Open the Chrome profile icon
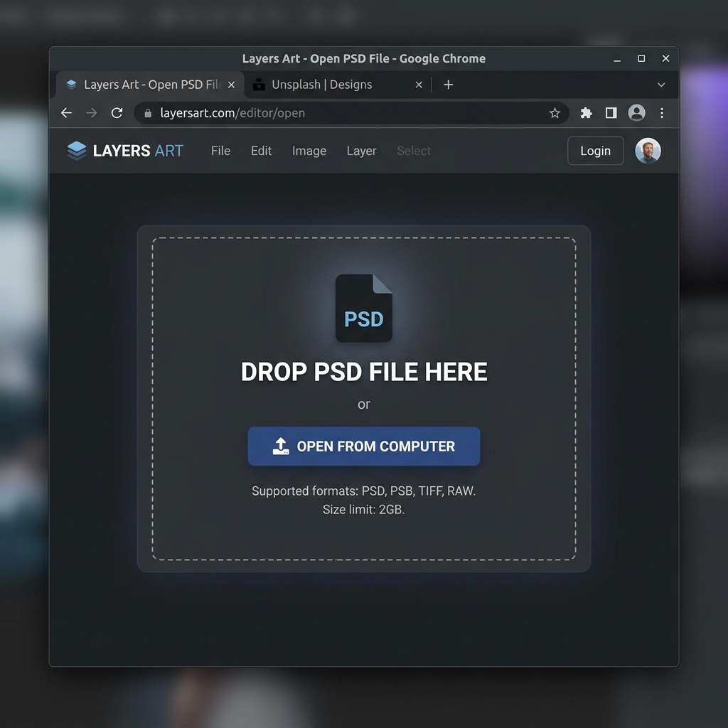 click(x=636, y=113)
